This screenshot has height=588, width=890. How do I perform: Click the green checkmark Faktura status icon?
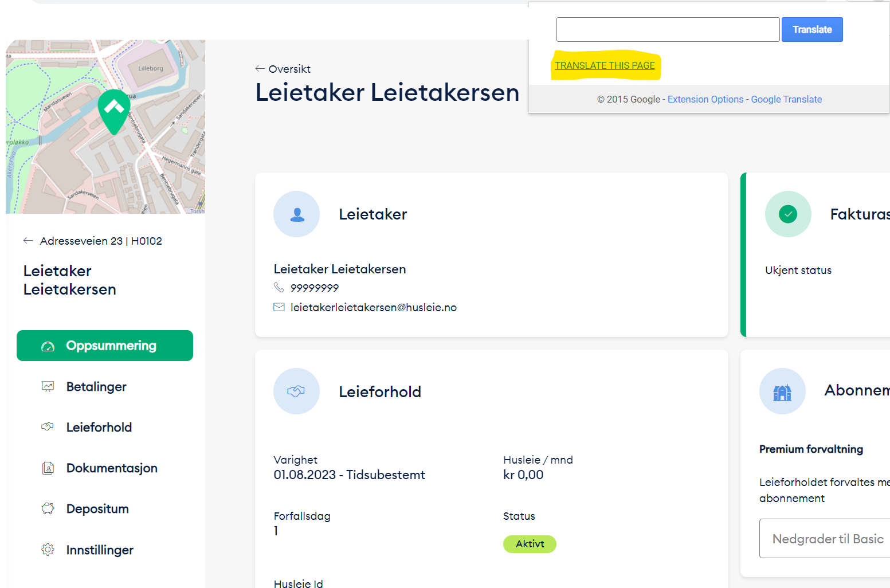pos(788,214)
